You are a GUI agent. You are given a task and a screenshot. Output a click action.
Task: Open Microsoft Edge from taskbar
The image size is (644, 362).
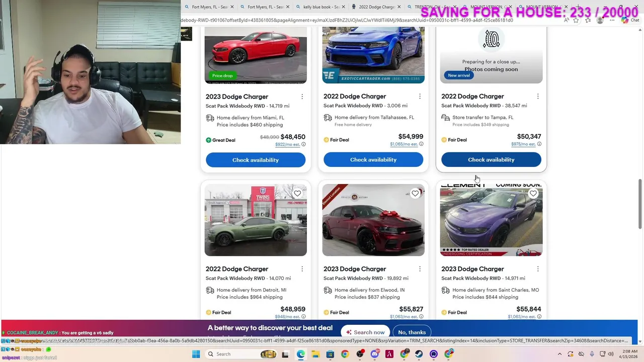(x=300, y=354)
